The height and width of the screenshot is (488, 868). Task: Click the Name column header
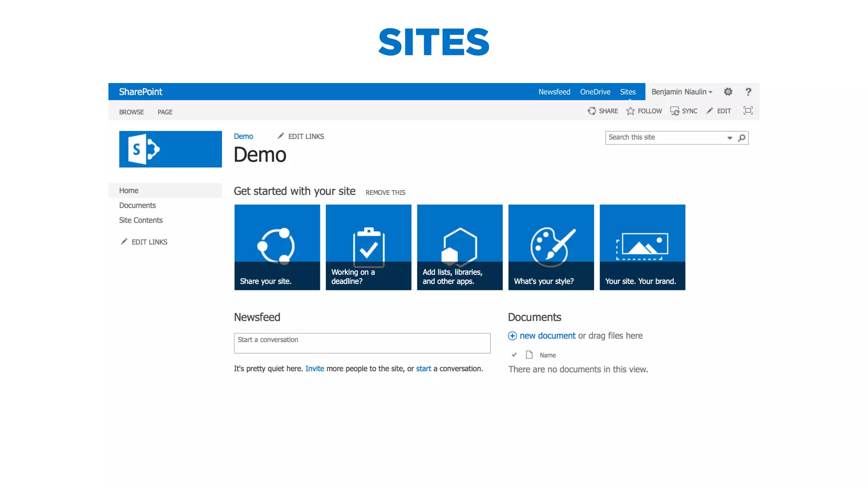[548, 355]
